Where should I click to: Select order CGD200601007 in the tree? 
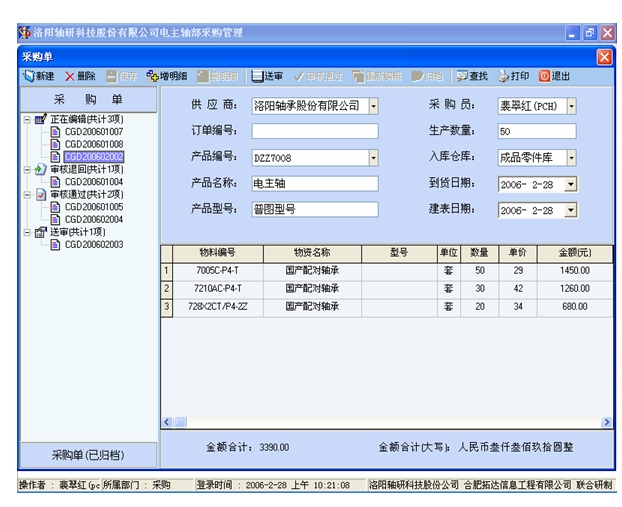pos(93,132)
